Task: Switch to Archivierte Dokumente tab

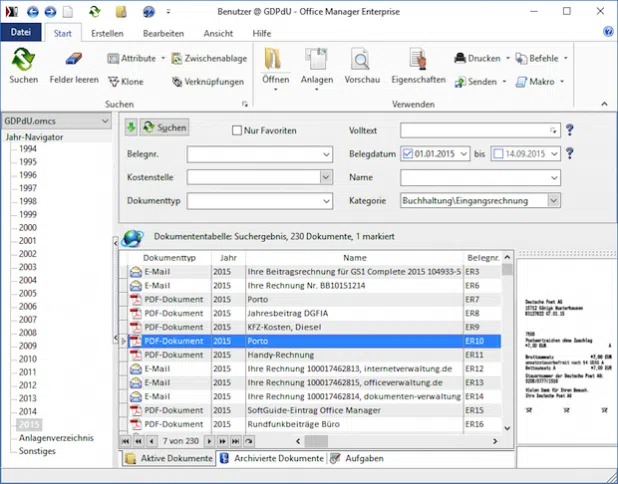Action: pyautogui.click(x=272, y=458)
